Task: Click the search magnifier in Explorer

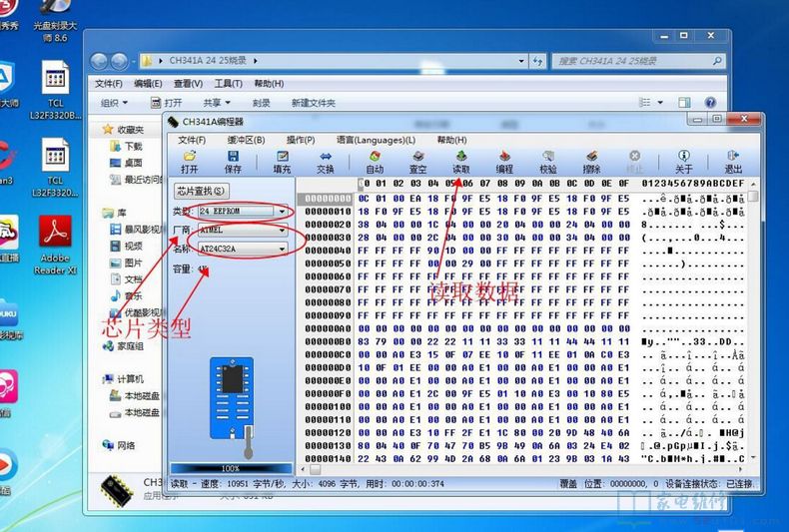Action: pos(717,61)
